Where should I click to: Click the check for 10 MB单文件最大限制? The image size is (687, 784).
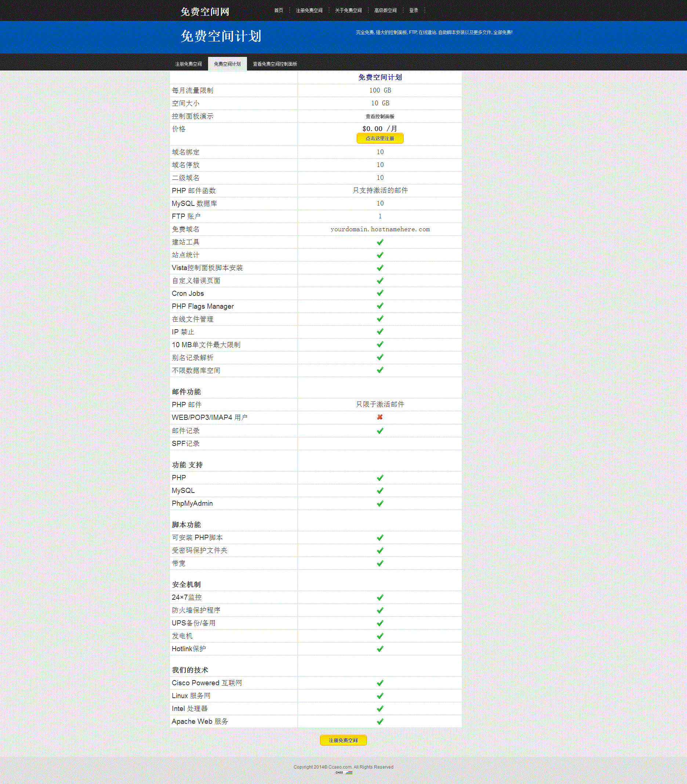[x=380, y=344]
